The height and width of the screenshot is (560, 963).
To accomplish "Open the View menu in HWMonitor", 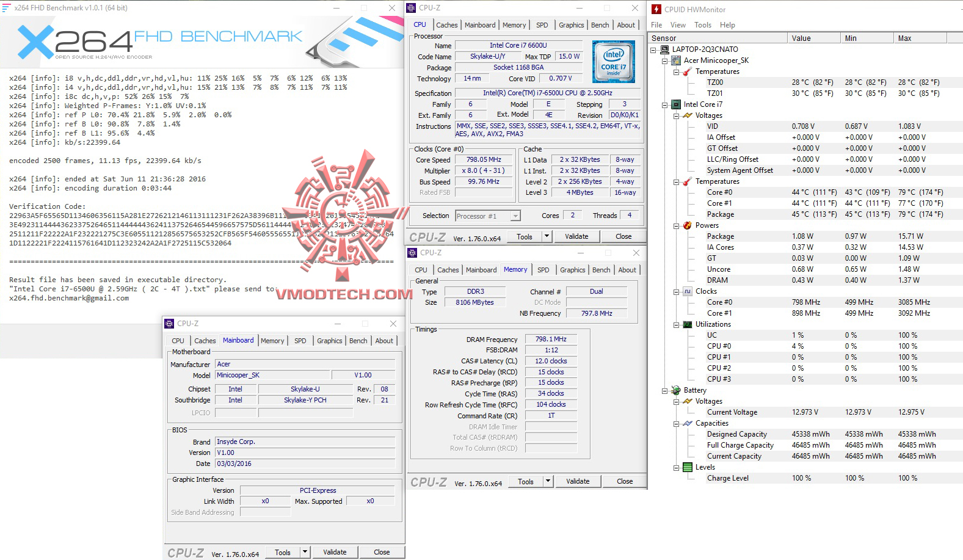I will pyautogui.click(x=678, y=25).
